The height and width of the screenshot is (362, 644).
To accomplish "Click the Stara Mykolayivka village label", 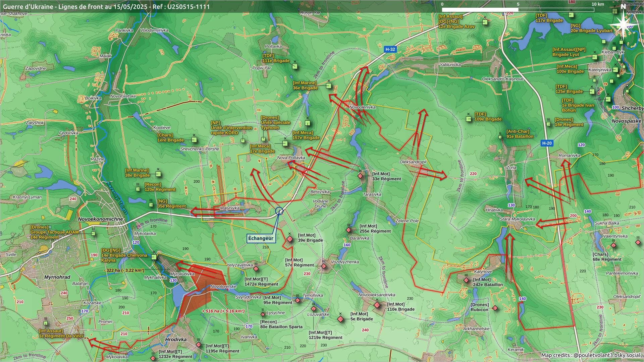I will coord(518,219).
